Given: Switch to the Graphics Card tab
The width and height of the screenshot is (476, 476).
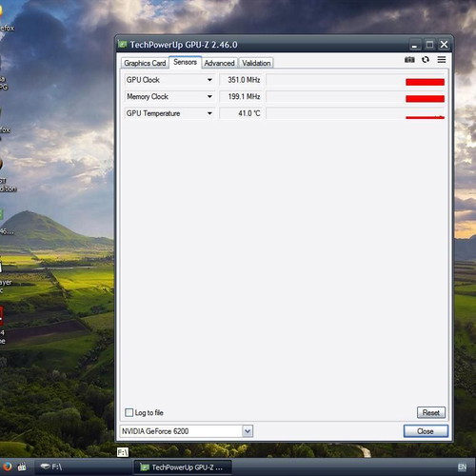Looking at the screenshot, I should (x=145, y=63).
